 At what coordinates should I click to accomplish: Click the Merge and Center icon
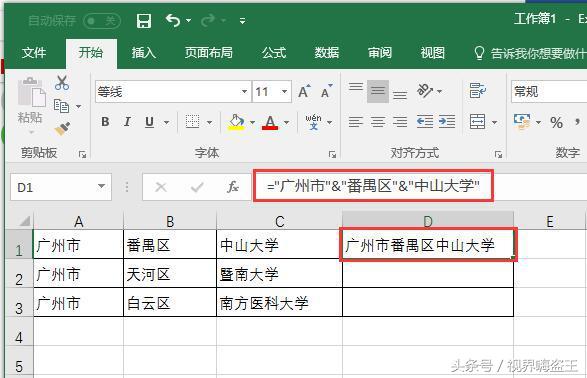(x=477, y=122)
